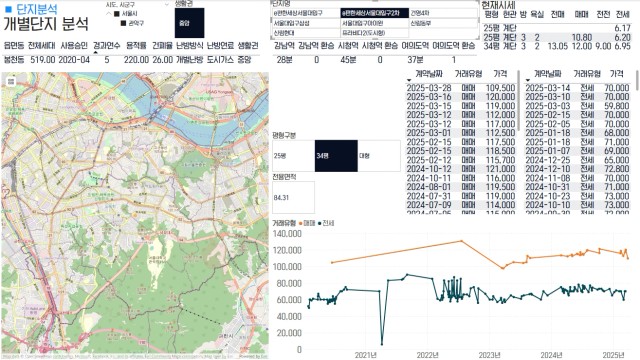Select 서울대입구아이원 complex tile

click(x=374, y=23)
